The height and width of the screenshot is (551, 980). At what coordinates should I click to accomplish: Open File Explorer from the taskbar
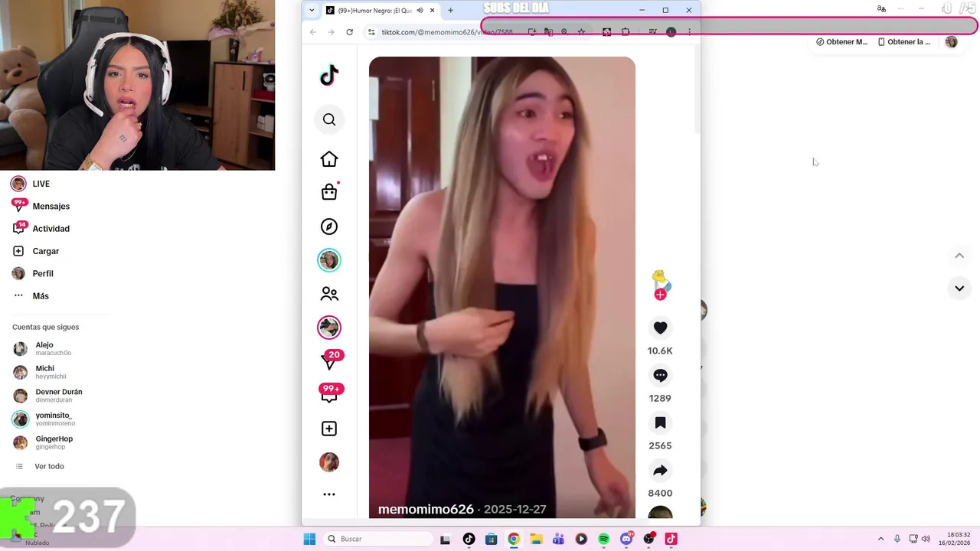click(536, 539)
